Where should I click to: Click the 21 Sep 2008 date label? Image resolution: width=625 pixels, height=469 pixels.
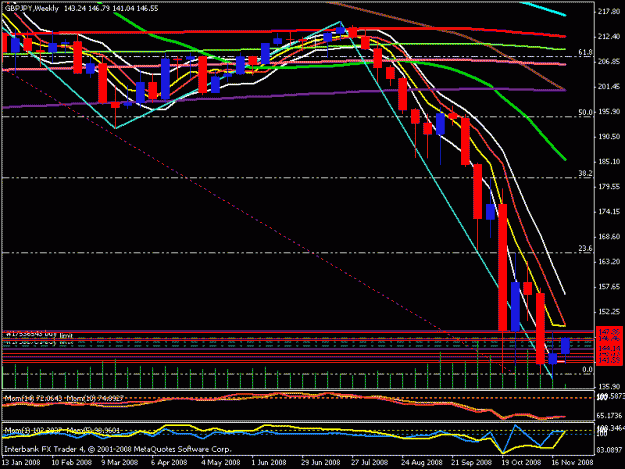[472, 462]
